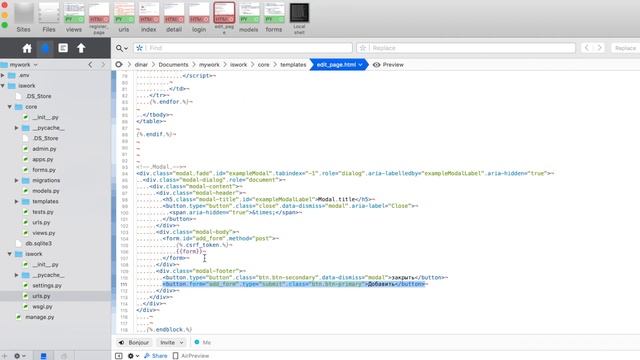Screen dimensions: 640x360
Task: Go to previous find match
Action: click(x=587, y=48)
